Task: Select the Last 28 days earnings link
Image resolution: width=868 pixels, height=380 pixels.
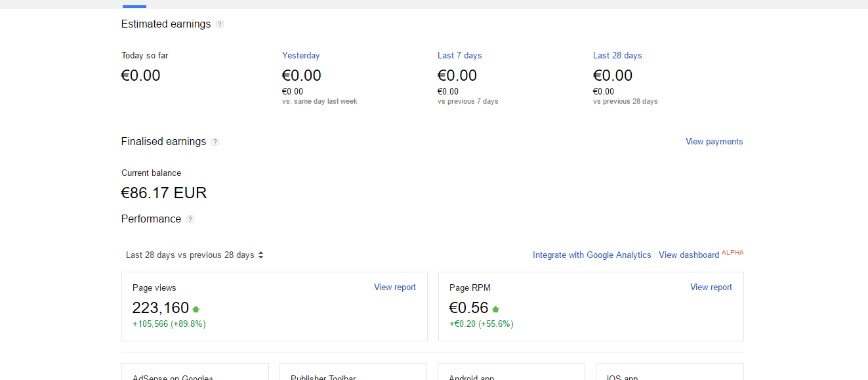Action: point(617,56)
